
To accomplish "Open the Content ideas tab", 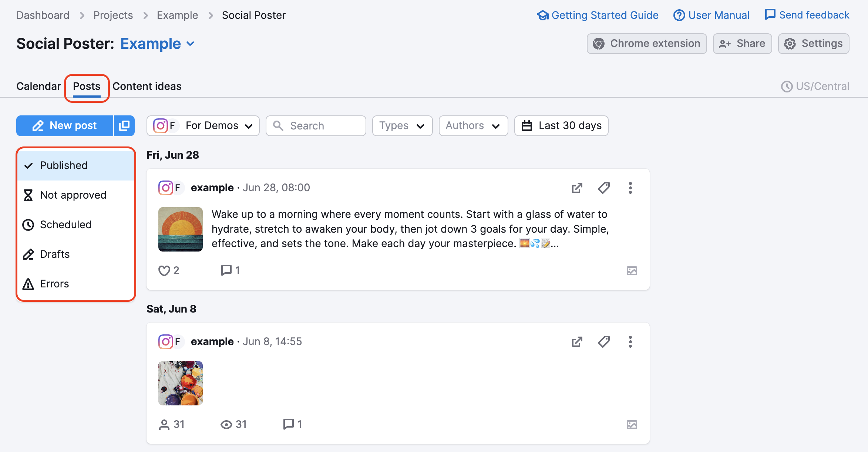I will tap(147, 86).
